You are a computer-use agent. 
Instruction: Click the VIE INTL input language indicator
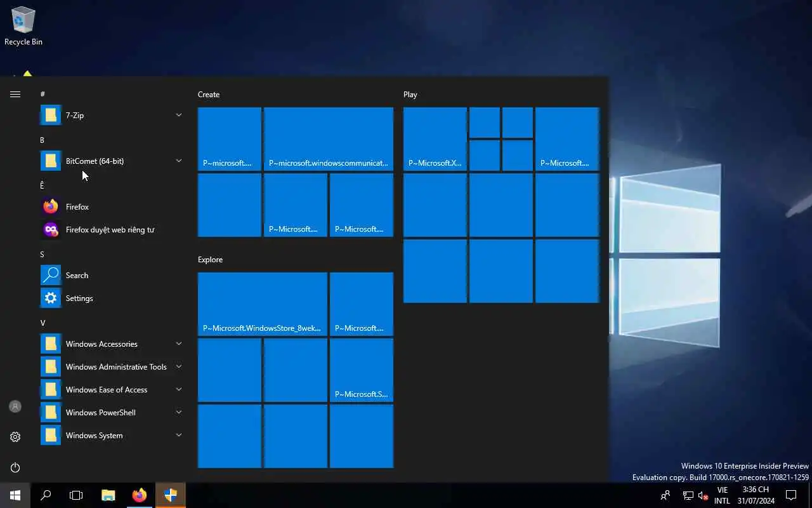[722, 495]
